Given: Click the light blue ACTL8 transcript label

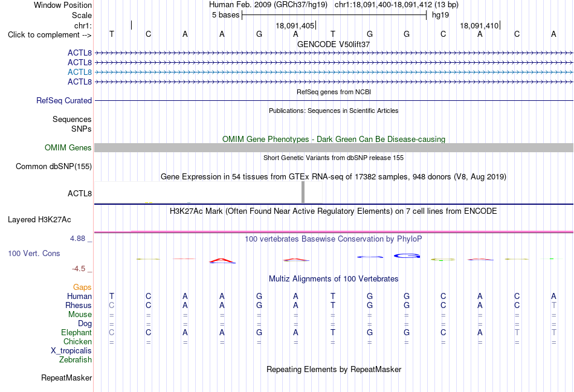Looking at the screenshot, I should pyautogui.click(x=79, y=72).
